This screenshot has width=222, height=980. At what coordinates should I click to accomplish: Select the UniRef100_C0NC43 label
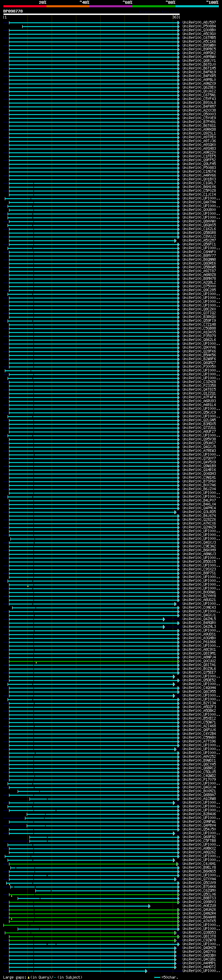pos(199,608)
